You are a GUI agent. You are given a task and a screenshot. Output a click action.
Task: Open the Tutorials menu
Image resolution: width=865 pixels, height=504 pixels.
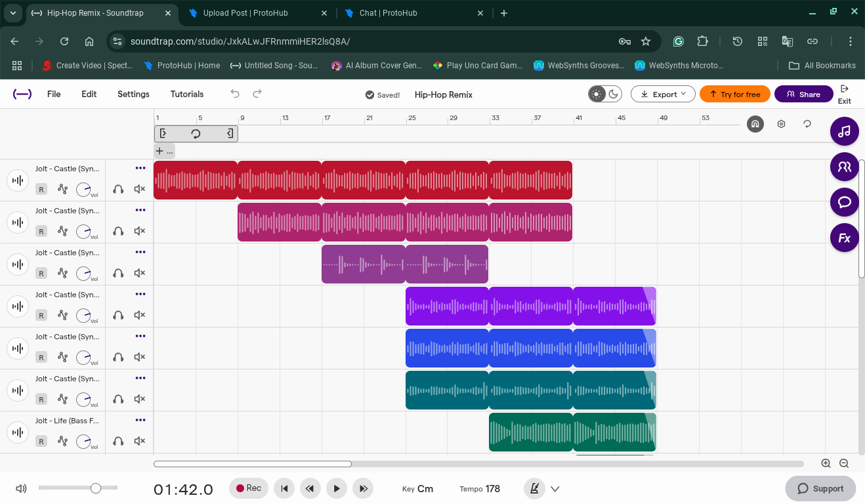(x=187, y=94)
